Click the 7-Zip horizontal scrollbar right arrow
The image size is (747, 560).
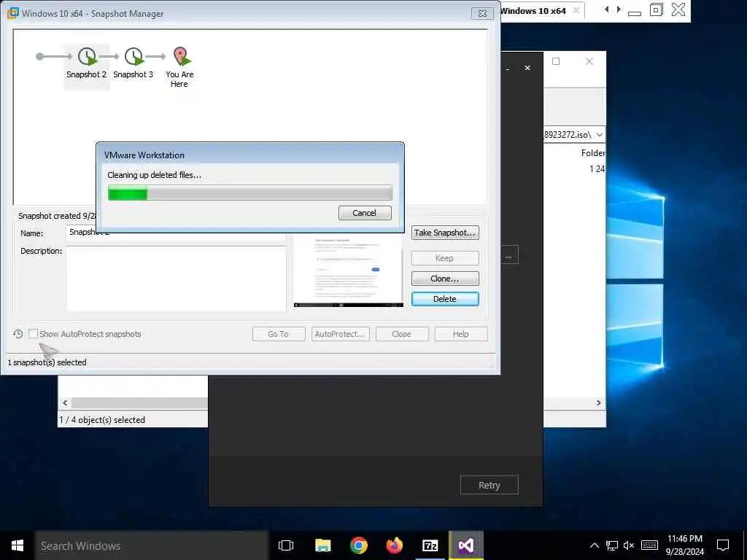599,402
